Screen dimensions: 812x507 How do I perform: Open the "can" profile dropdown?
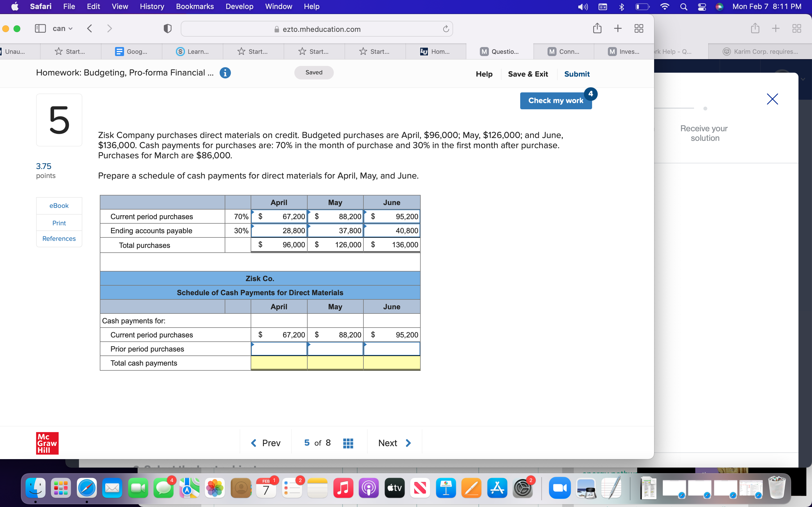(62, 28)
